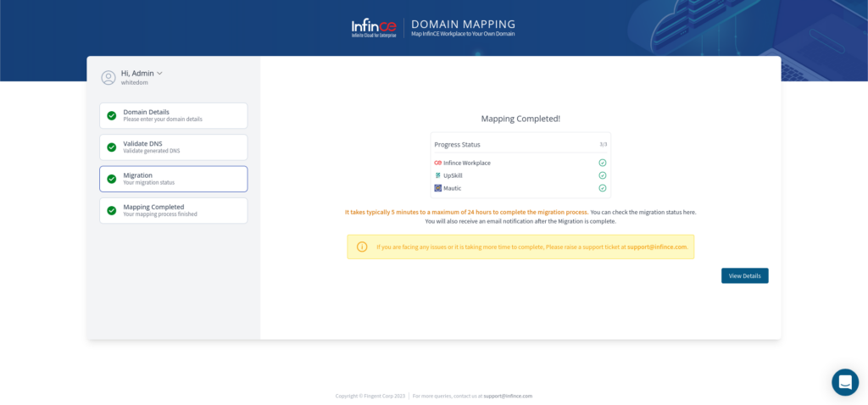
Task: Click the Infince Workplace label
Action: pyautogui.click(x=467, y=163)
